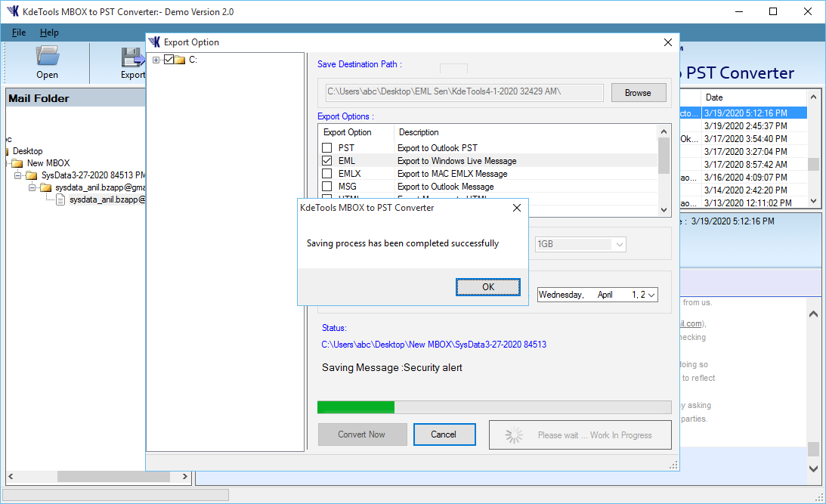The height and width of the screenshot is (504, 826).
Task: Check the PST export option checkbox
Action: tap(327, 148)
